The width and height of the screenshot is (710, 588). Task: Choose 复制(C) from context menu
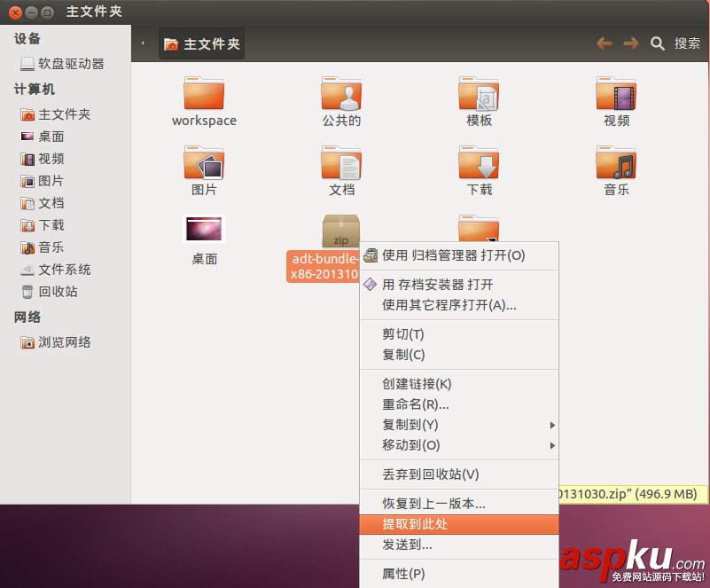(458, 355)
